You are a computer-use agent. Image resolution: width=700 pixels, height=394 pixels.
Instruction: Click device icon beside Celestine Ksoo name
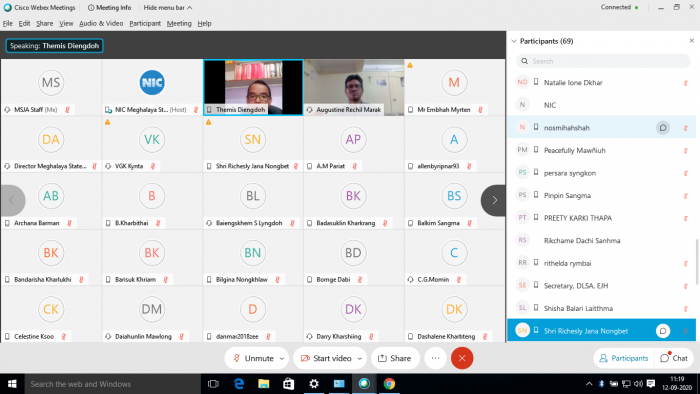coord(7,336)
